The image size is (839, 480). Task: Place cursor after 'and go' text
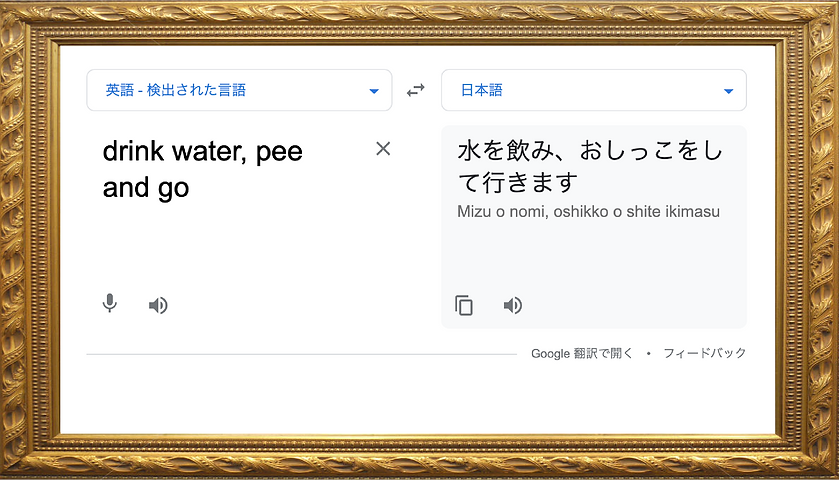[x=190, y=187]
